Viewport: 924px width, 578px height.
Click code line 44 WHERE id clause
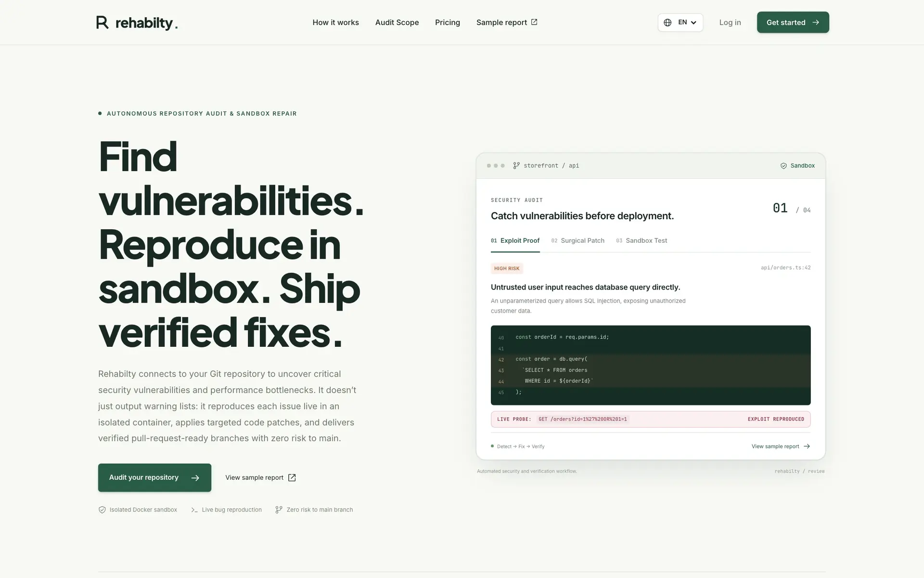(x=558, y=381)
